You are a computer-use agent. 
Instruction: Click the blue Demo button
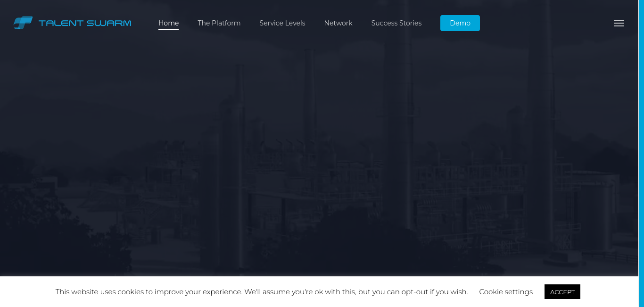460,23
